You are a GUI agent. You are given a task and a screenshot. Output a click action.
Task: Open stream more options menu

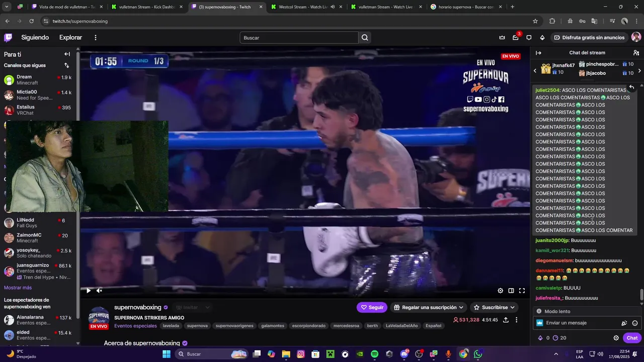click(x=516, y=320)
